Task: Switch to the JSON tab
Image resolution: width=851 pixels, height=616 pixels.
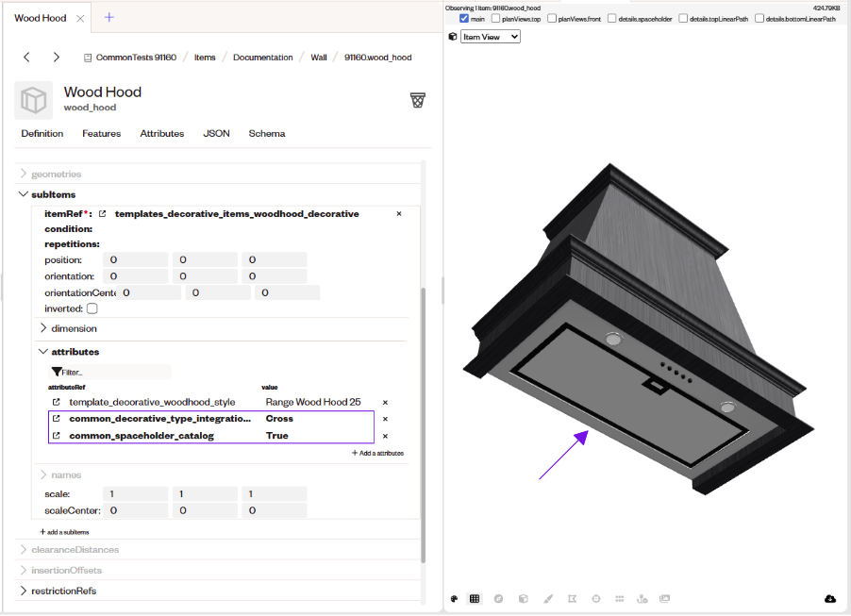Action: (x=216, y=134)
